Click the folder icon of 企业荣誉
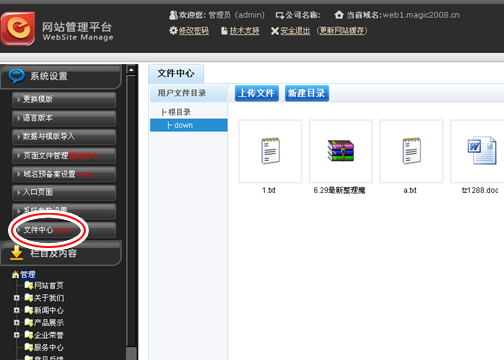Image resolution: width=504 pixels, height=360 pixels. [x=29, y=335]
